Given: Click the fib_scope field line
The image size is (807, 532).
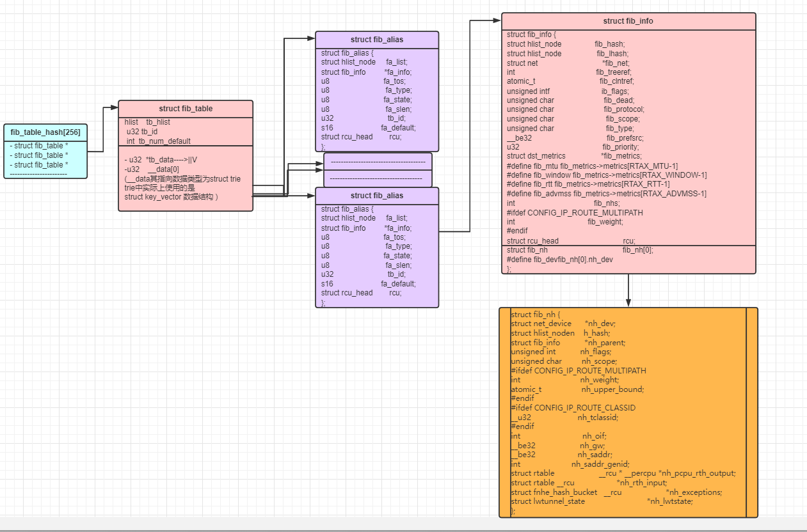Looking at the screenshot, I should tap(573, 118).
